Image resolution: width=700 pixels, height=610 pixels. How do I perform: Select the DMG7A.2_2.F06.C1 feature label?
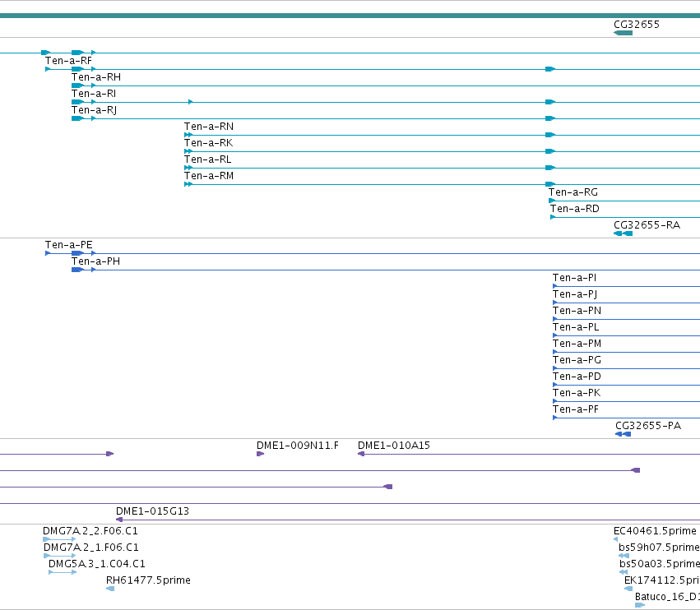click(x=90, y=531)
